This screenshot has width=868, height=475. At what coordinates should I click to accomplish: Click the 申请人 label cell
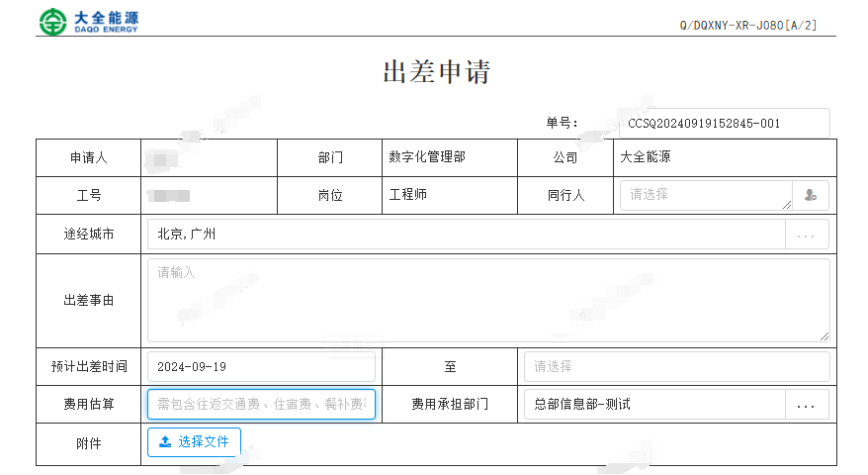click(89, 158)
